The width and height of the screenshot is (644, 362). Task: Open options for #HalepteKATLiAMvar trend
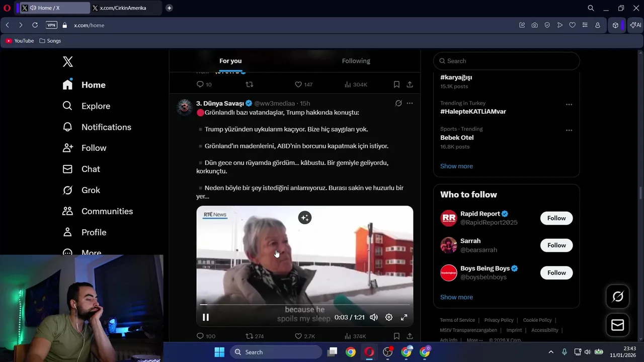point(569,105)
